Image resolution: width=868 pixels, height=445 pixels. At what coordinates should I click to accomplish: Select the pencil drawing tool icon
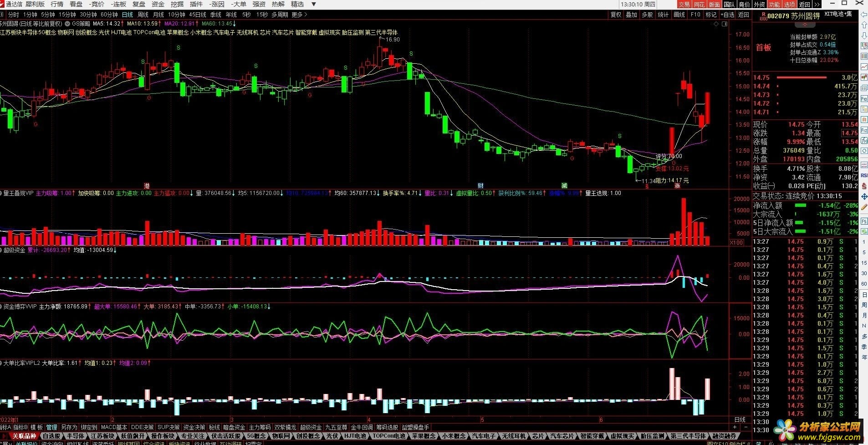[864, 207]
